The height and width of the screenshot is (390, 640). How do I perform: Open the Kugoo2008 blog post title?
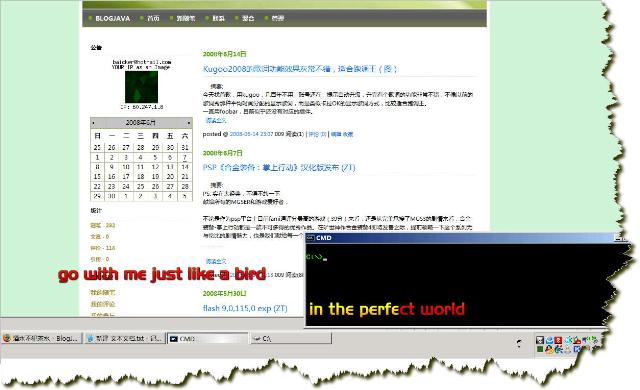(x=300, y=69)
